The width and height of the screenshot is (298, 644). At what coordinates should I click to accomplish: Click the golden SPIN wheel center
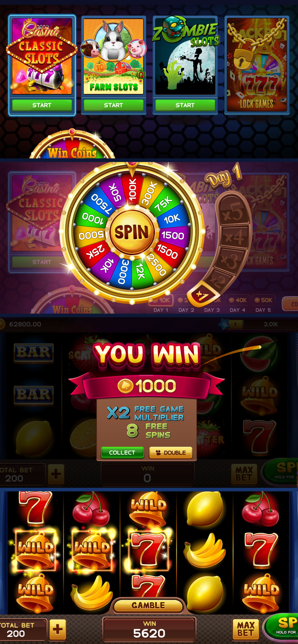point(132,232)
